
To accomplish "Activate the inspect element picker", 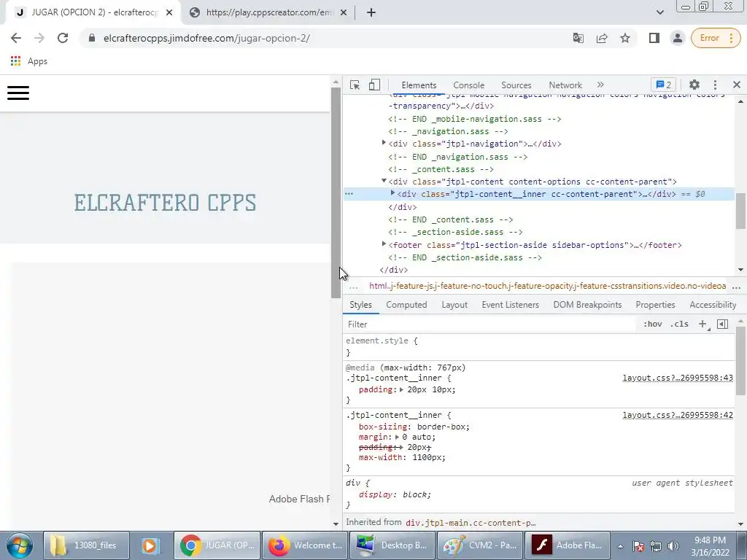I will (x=355, y=85).
